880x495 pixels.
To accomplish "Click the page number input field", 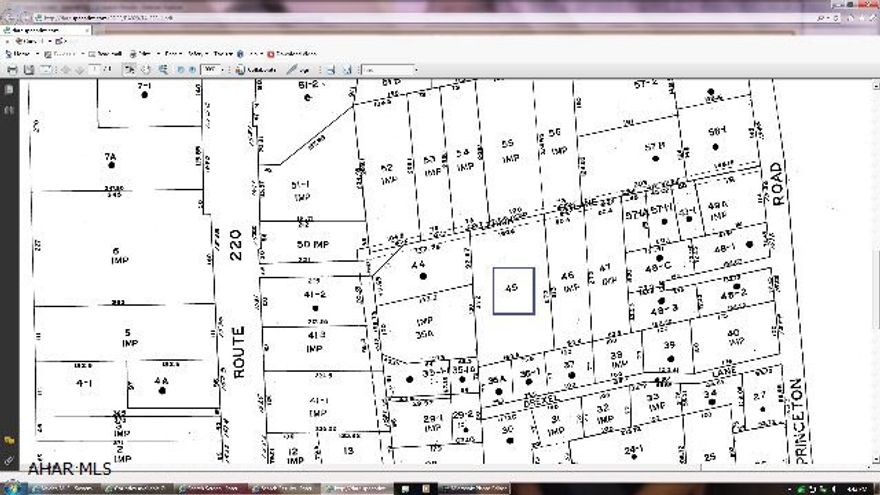I will (97, 70).
